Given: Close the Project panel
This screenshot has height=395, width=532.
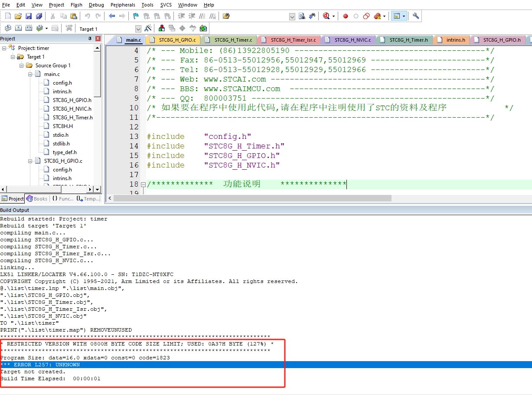Looking at the screenshot, I should coord(98,39).
